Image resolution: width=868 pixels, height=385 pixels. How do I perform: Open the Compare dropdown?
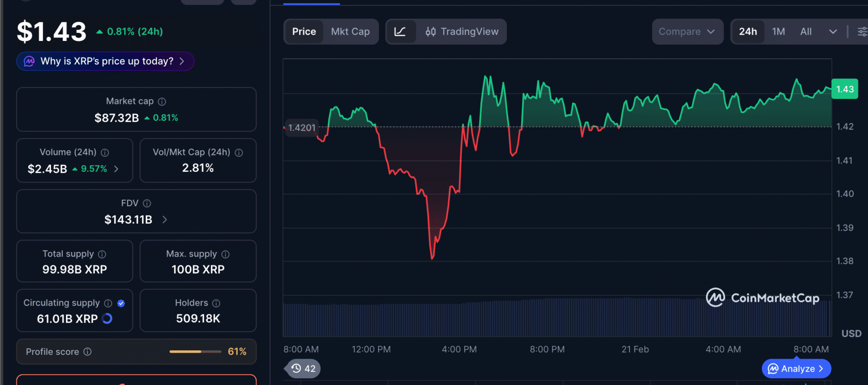point(687,32)
